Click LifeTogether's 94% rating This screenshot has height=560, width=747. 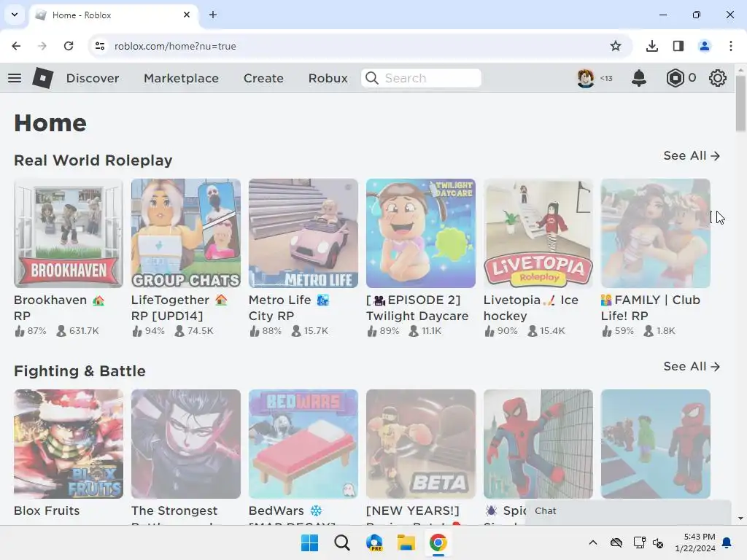pyautogui.click(x=148, y=330)
